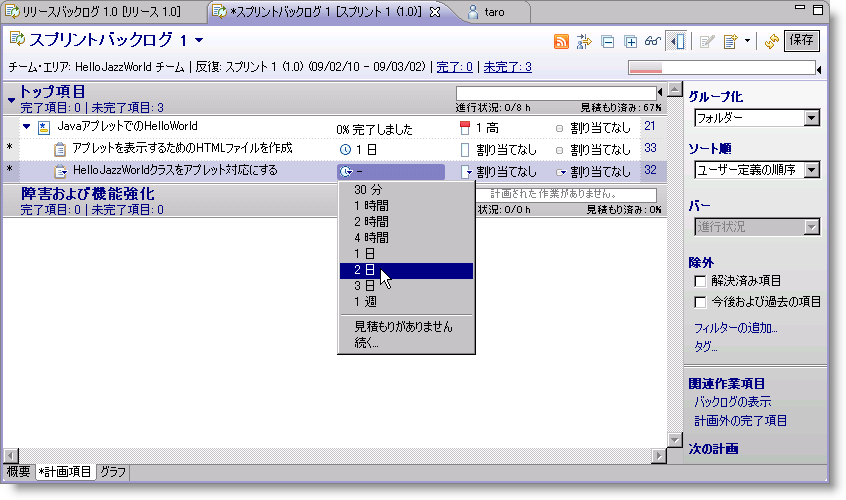
Task: Click the yellow refresh arrows icon
Action: pos(772,41)
